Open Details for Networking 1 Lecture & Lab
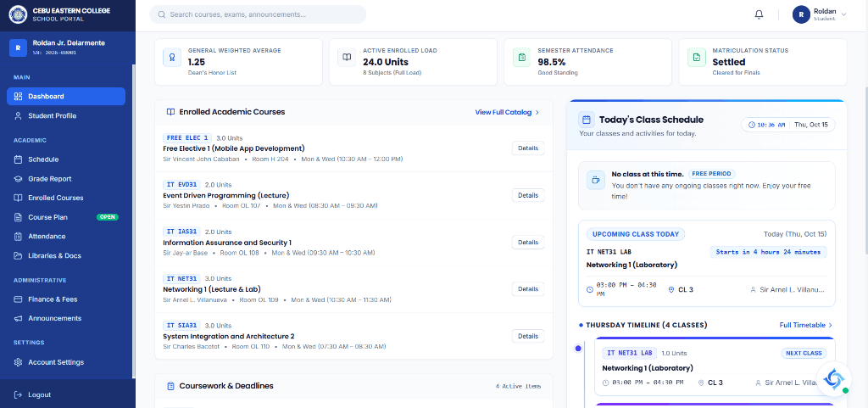 coord(527,289)
